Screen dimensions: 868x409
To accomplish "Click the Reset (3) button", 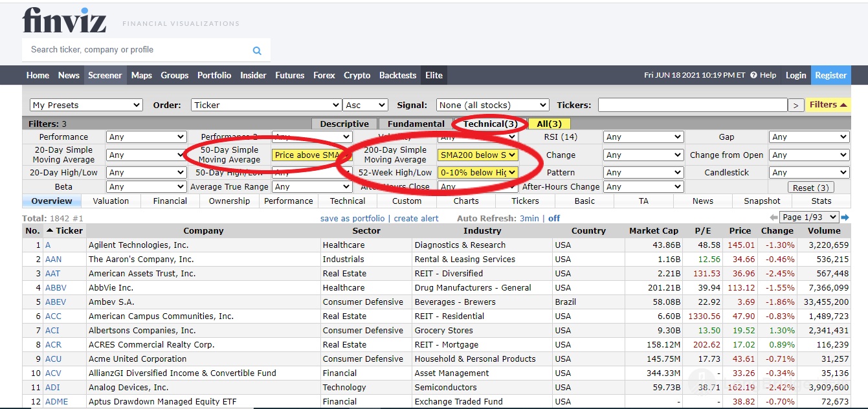I will coord(810,187).
